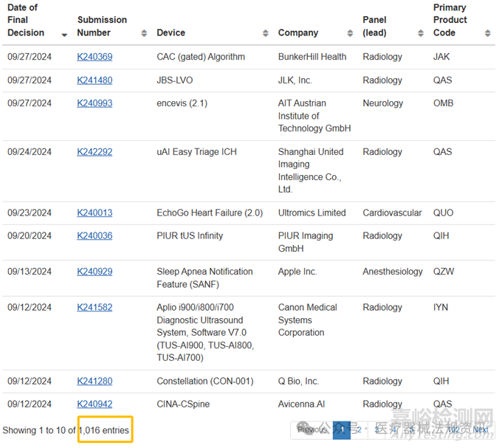
Task: Click 'Q Bio, Inc.' company cell
Action: [298, 382]
